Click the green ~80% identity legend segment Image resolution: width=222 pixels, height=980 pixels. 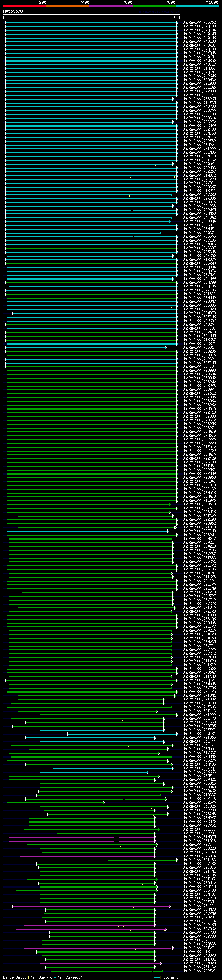pos(154,6)
